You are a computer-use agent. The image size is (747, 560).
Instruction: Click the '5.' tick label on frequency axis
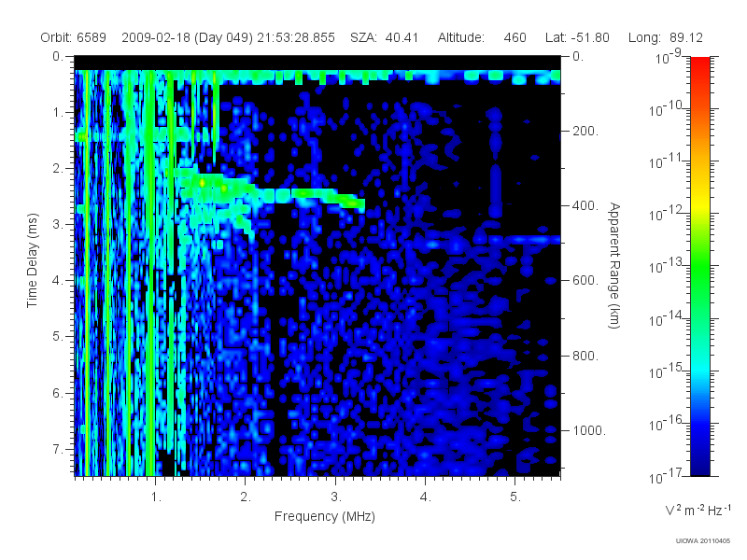[515, 497]
